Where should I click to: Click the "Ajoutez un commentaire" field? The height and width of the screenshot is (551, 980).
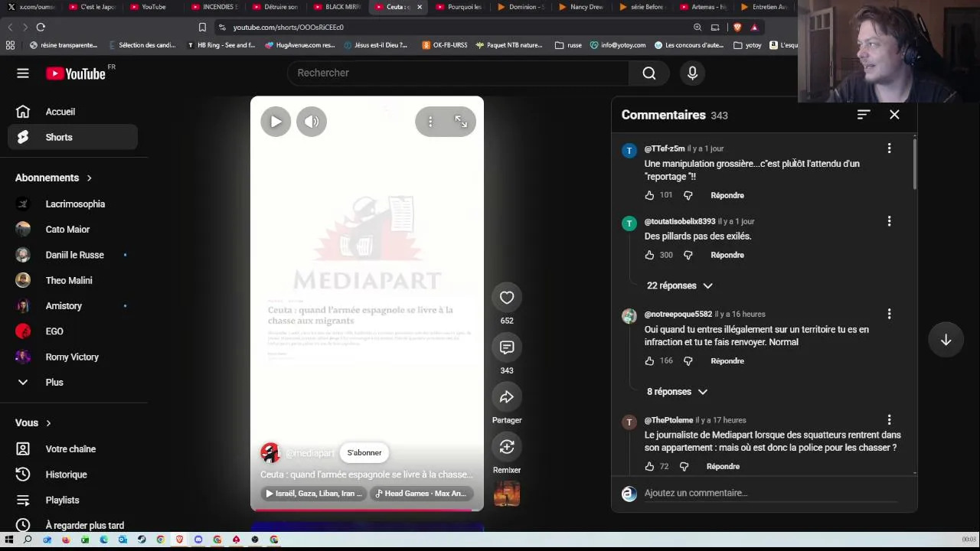[x=770, y=493]
